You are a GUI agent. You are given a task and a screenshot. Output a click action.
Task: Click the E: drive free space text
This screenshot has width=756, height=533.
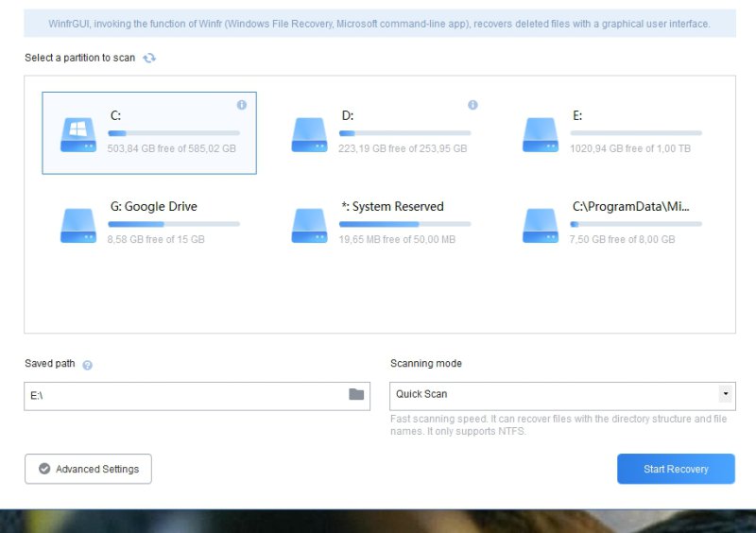pyautogui.click(x=630, y=148)
